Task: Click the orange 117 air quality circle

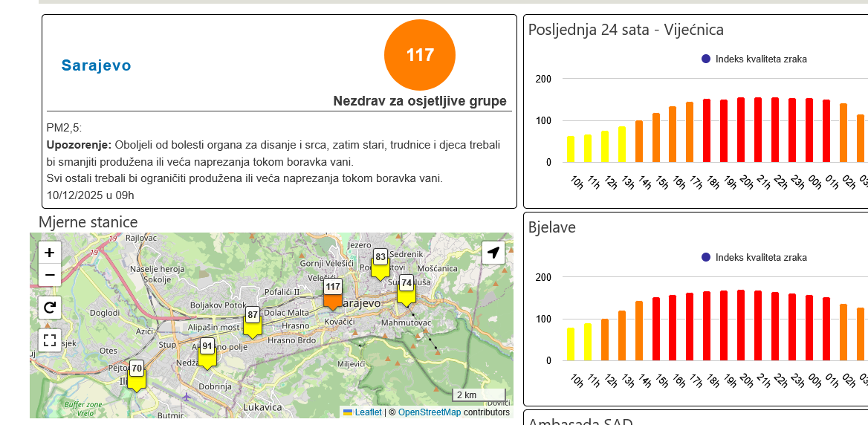Action: 420,55
